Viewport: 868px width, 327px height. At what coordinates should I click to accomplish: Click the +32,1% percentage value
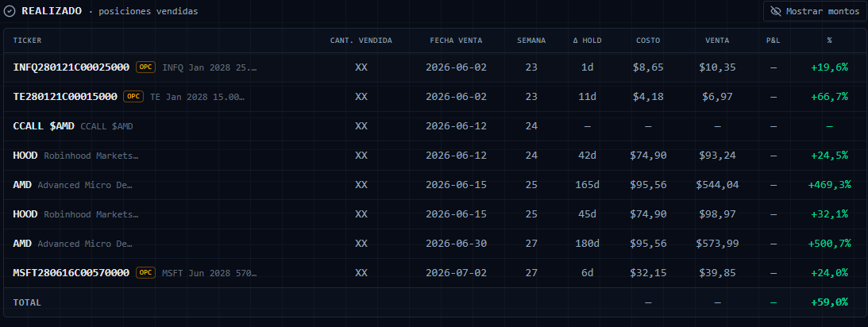pos(829,214)
